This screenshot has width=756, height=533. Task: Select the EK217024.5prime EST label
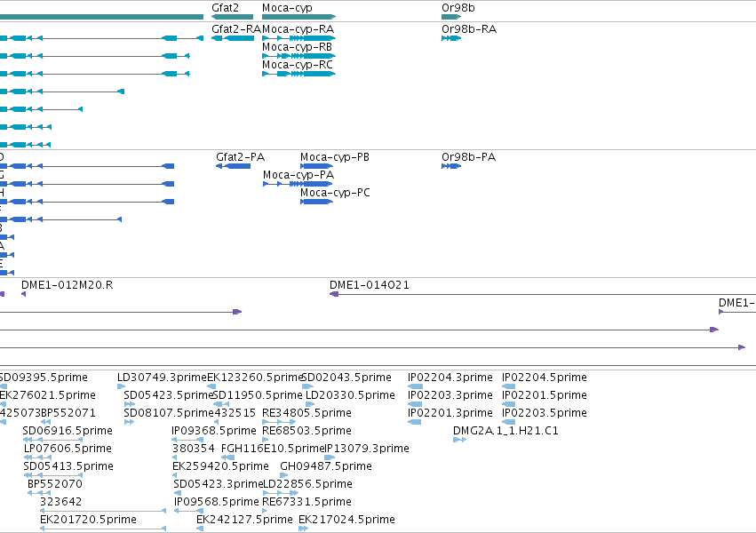346,520
